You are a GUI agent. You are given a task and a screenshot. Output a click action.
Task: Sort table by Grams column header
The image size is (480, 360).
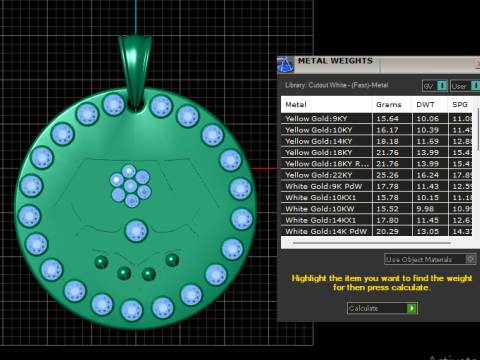click(392, 105)
